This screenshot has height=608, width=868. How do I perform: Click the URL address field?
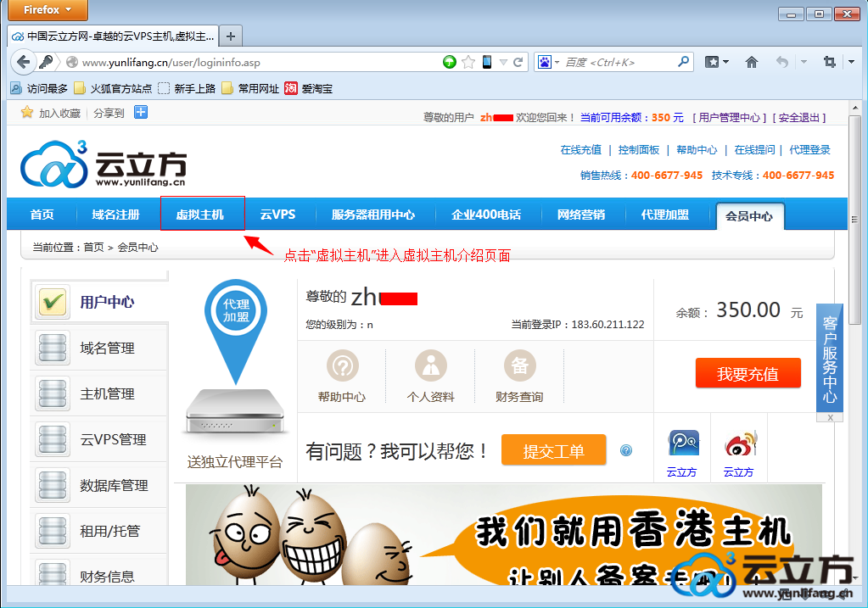point(259,62)
